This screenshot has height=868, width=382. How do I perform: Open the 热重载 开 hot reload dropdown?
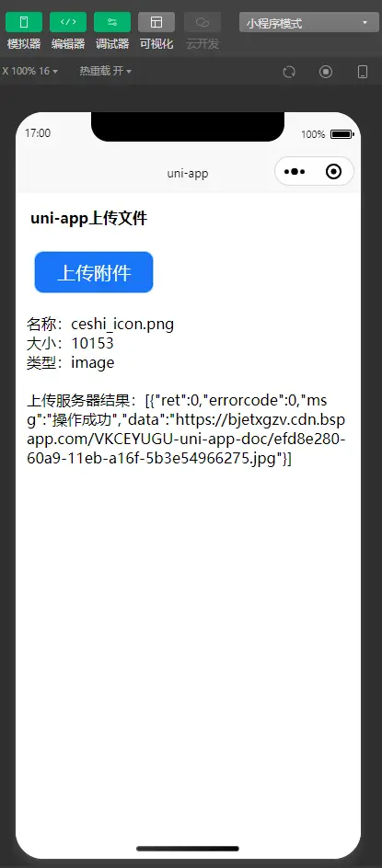click(x=105, y=72)
